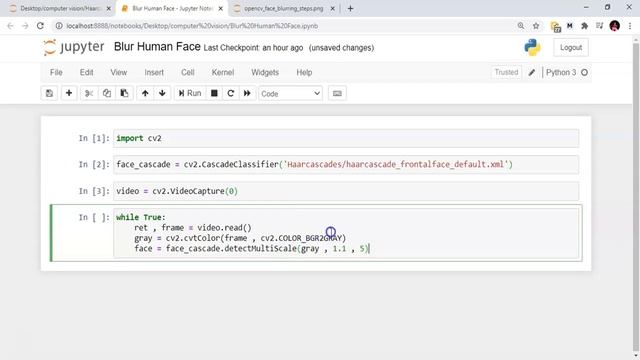Viewport: 640px width, 360px height.
Task: Open the command palette keyboard icon
Action: pyautogui.click(x=337, y=93)
